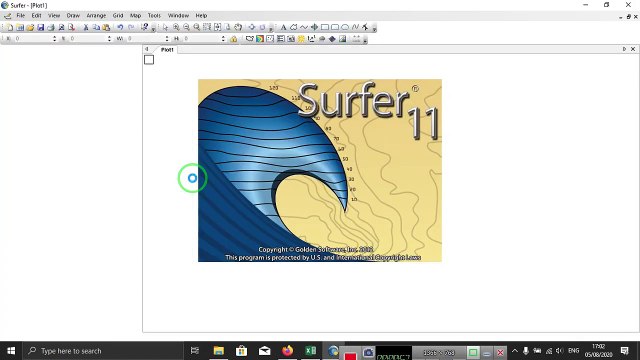
Task: Click the X position input field
Action: pos(33,38)
